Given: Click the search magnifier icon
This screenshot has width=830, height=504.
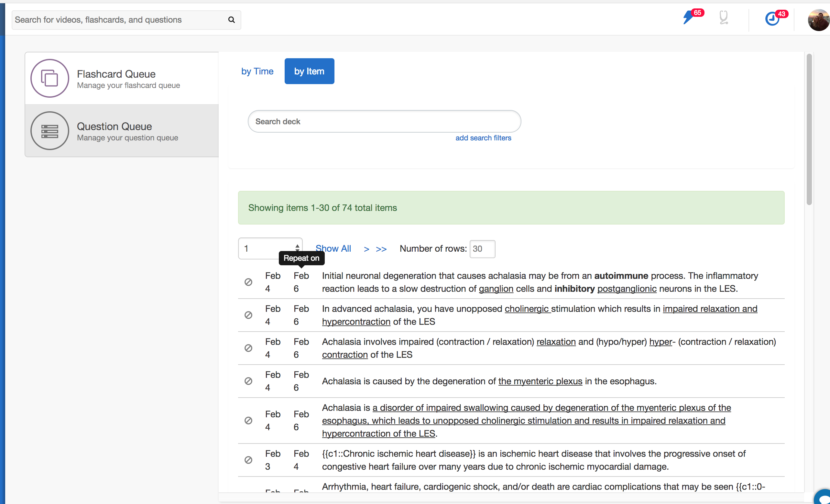Looking at the screenshot, I should coord(231,20).
